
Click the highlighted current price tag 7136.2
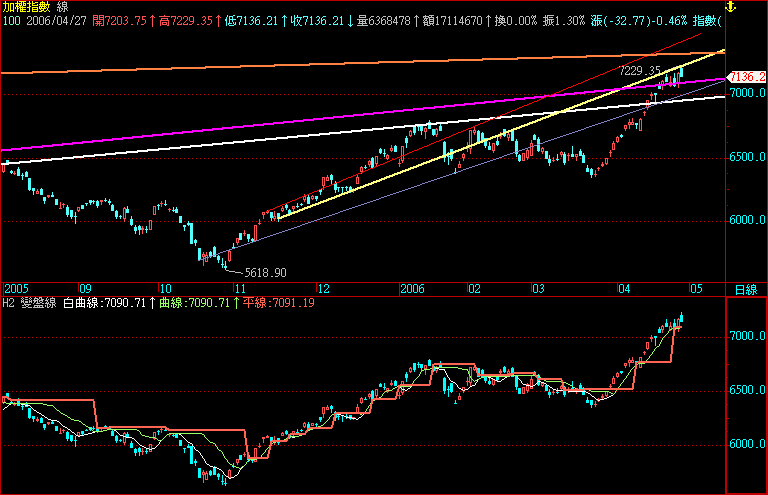tap(747, 77)
